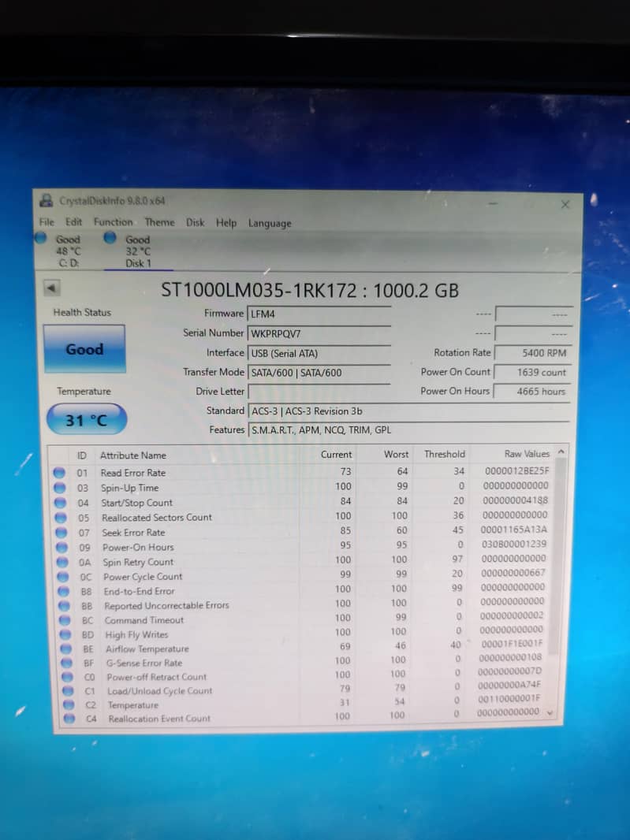Click the Threshold column header
630x840 pixels.
coord(445,455)
